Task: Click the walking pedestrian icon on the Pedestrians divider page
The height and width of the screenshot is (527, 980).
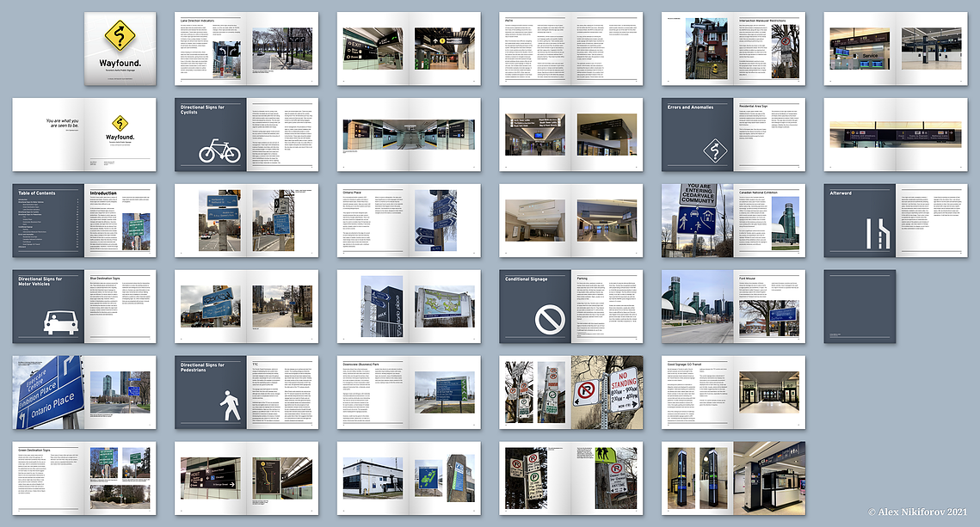Action: point(230,405)
